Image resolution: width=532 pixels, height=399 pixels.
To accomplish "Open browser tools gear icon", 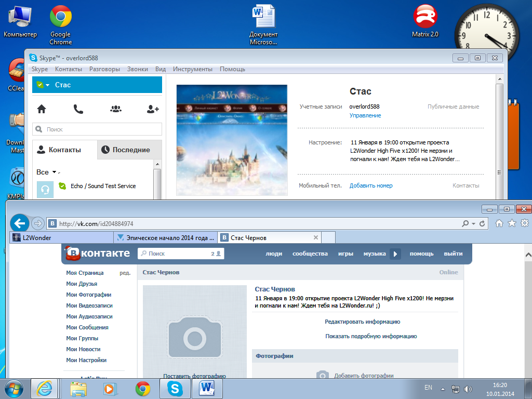I will [x=525, y=223].
